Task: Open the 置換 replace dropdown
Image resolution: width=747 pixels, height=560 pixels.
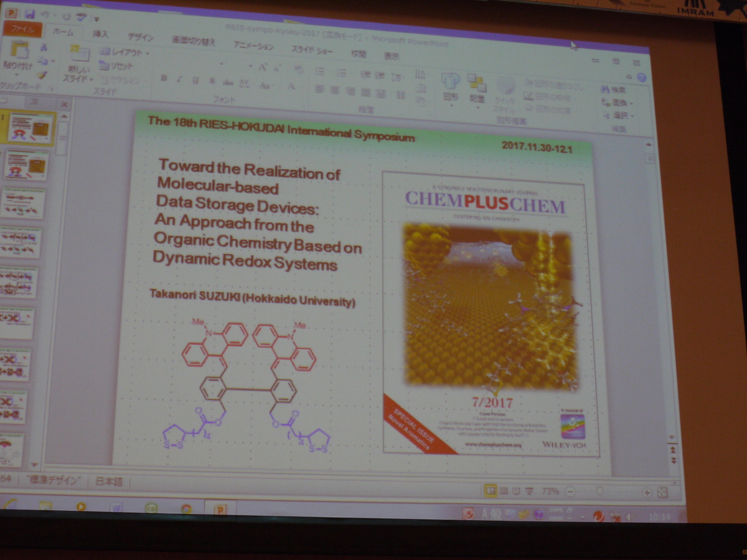Action: tap(616, 103)
